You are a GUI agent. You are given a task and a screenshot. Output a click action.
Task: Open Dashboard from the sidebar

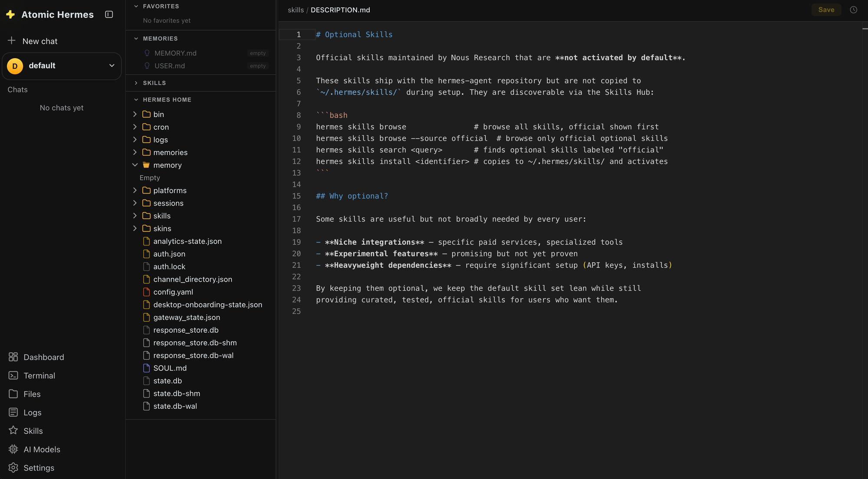tap(43, 357)
